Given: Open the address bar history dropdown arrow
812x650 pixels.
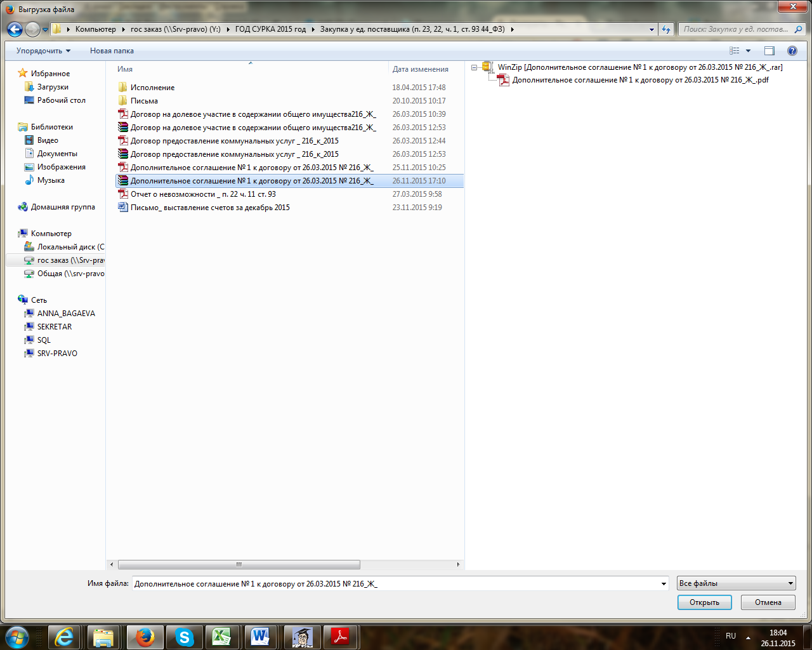Looking at the screenshot, I should coord(652,29).
